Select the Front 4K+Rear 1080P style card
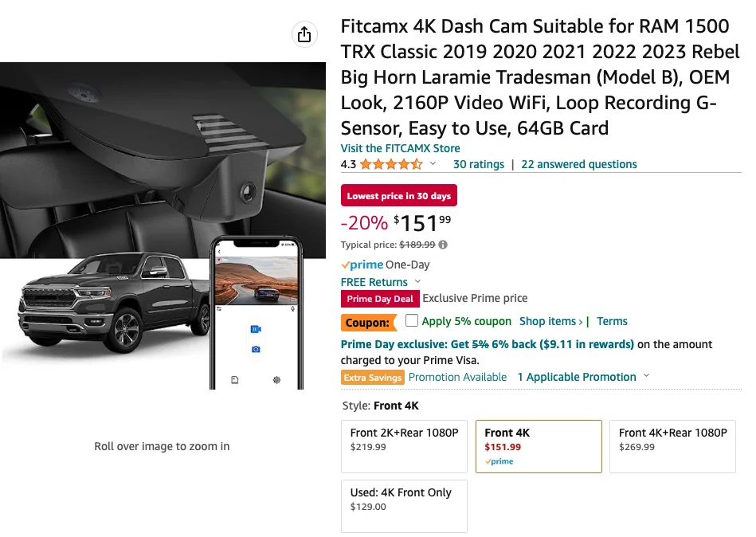The width and height of the screenshot is (756, 537). point(672,446)
